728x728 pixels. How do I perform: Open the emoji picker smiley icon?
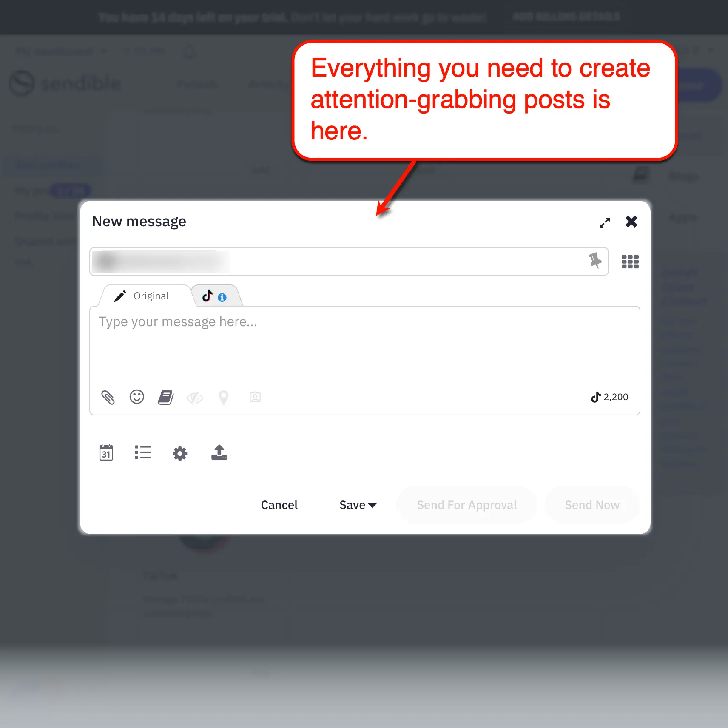pos(137,397)
